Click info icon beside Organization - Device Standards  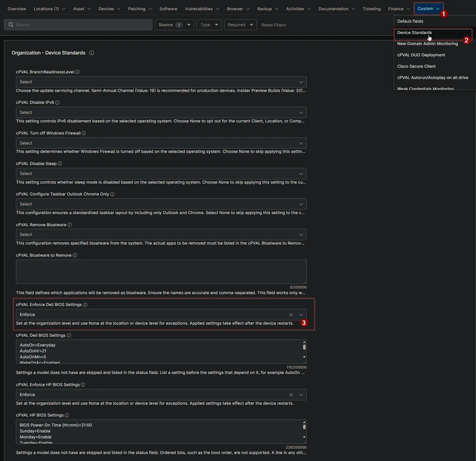[x=92, y=53]
